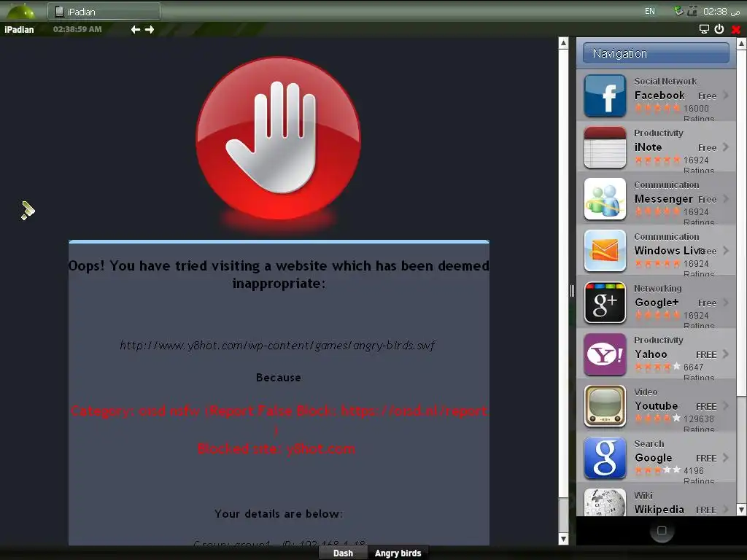Click the Oops inappropriate website heading
The image size is (747, 560).
(x=279, y=275)
